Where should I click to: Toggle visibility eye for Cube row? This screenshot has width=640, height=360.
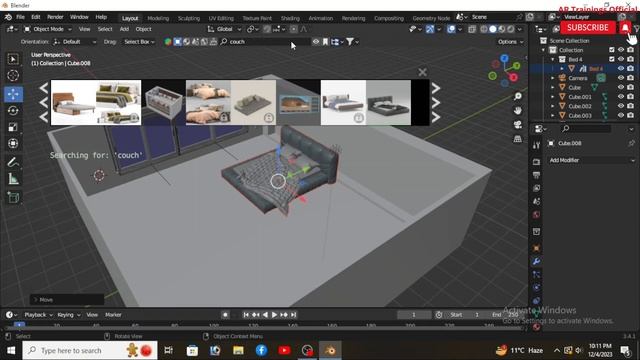click(x=621, y=87)
